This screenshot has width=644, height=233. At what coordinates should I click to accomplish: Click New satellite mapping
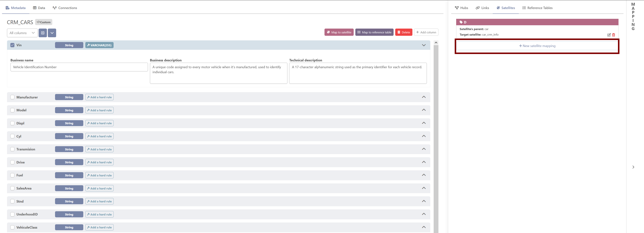click(x=537, y=46)
